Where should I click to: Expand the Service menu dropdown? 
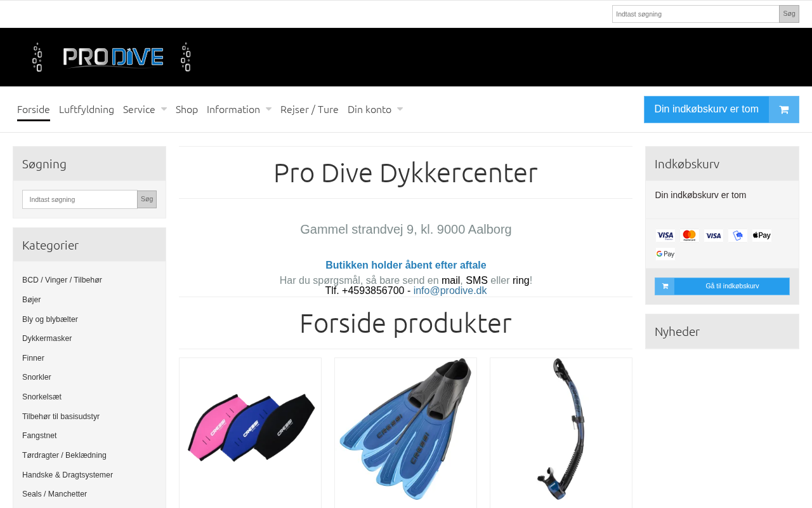click(145, 109)
